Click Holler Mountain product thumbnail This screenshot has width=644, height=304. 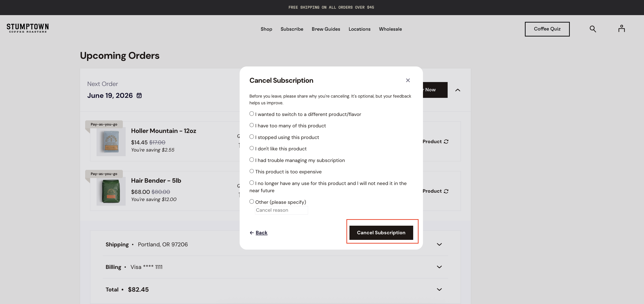pyautogui.click(x=111, y=142)
